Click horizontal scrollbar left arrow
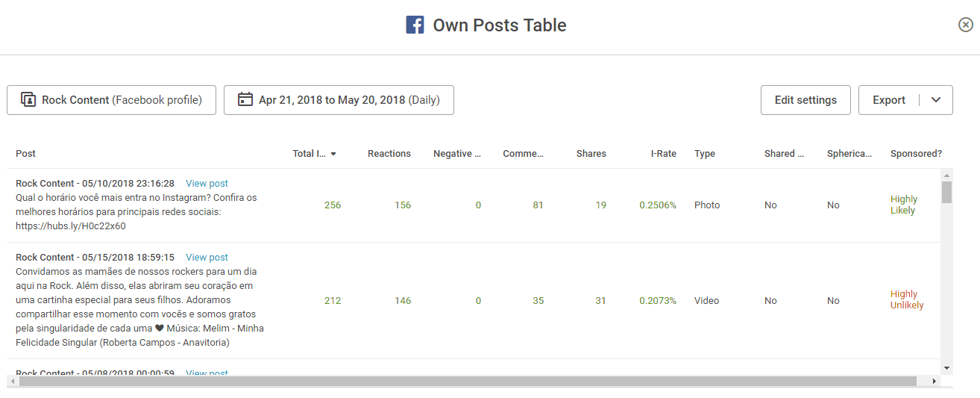 coord(12,381)
